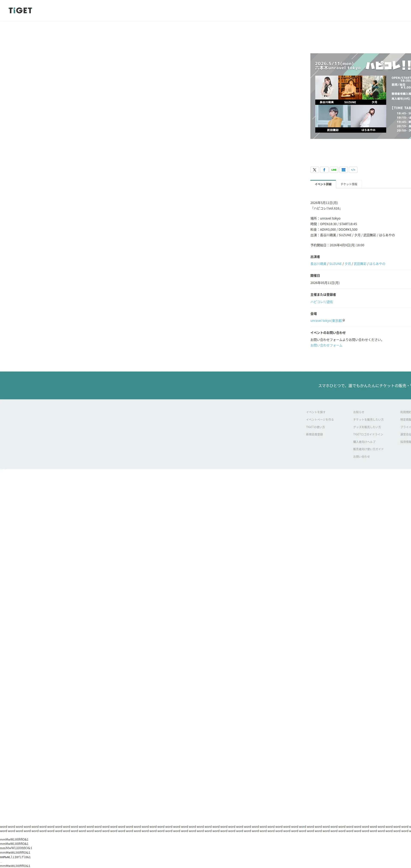Open the embed code button
The height and width of the screenshot is (868, 411).
[x=353, y=170]
